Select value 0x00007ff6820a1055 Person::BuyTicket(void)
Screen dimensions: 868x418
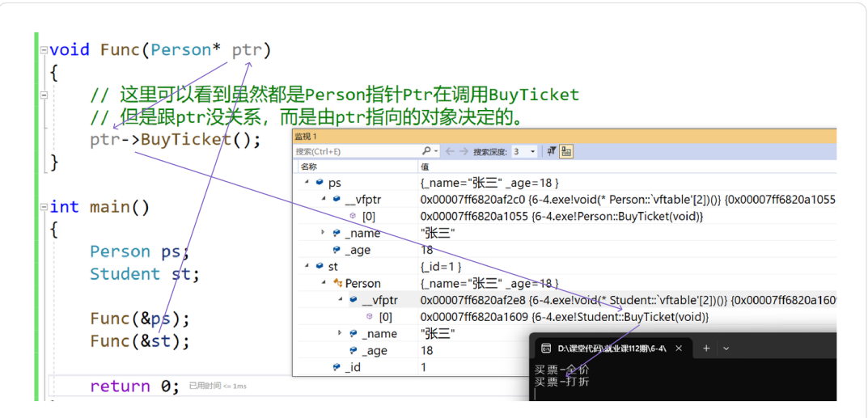tap(561, 216)
